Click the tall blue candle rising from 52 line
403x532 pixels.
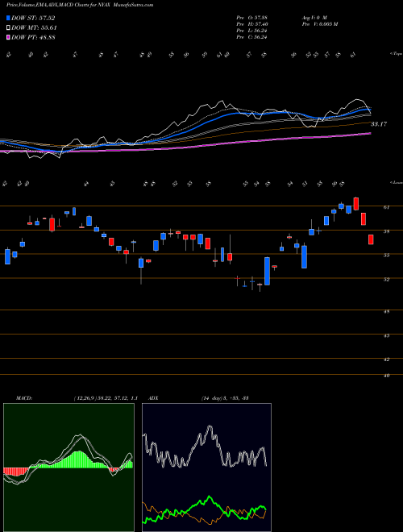(x=268, y=271)
